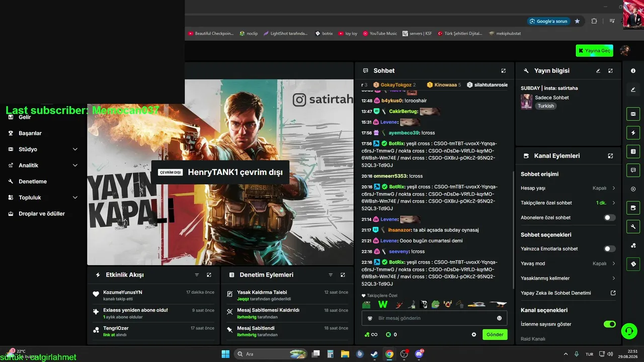This screenshot has height=362, width=644.
Task: Toggle Yalnızca Emotlarla sohbet switch
Action: tap(610, 249)
